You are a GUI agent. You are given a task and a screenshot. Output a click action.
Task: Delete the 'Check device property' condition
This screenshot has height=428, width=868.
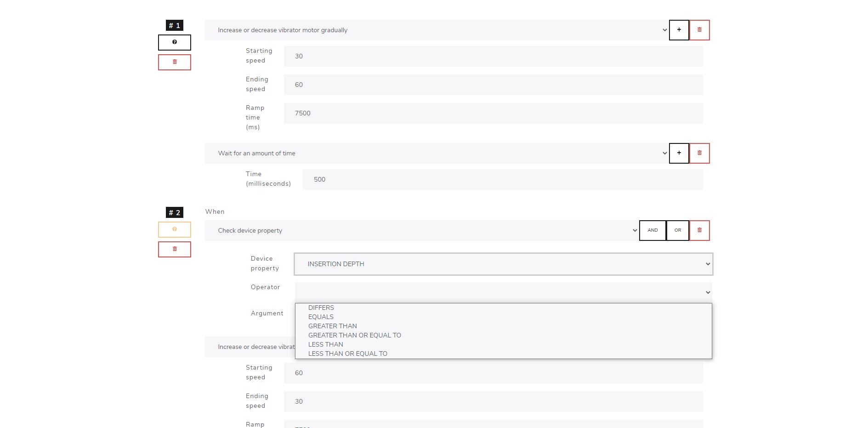click(x=699, y=230)
